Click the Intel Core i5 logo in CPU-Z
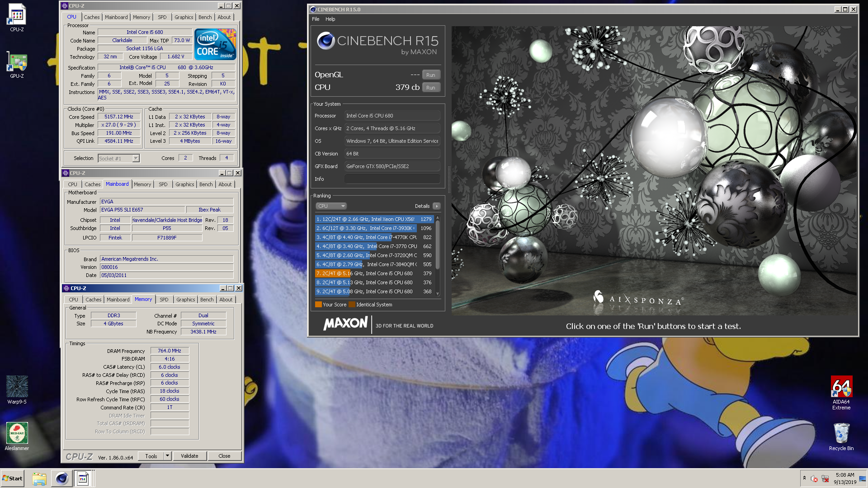868x488 pixels. pyautogui.click(x=215, y=44)
